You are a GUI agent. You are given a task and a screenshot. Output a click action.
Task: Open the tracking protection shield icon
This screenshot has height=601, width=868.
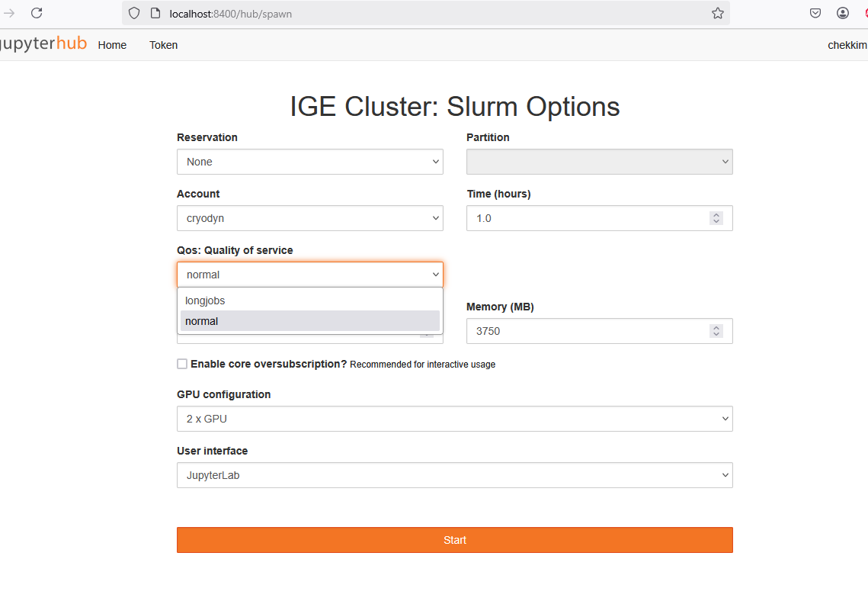(134, 13)
